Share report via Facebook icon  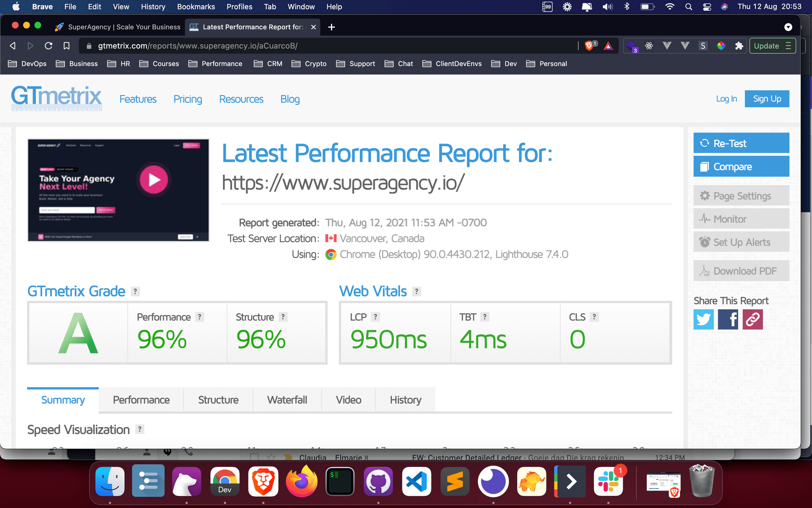[728, 319]
